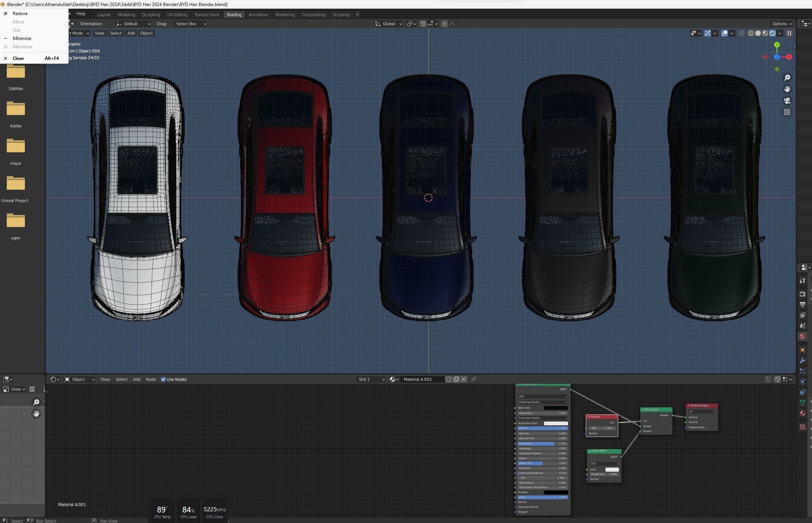Viewport: 812px width, 523px height.
Task: Open the viewport Add menu
Action: [131, 33]
